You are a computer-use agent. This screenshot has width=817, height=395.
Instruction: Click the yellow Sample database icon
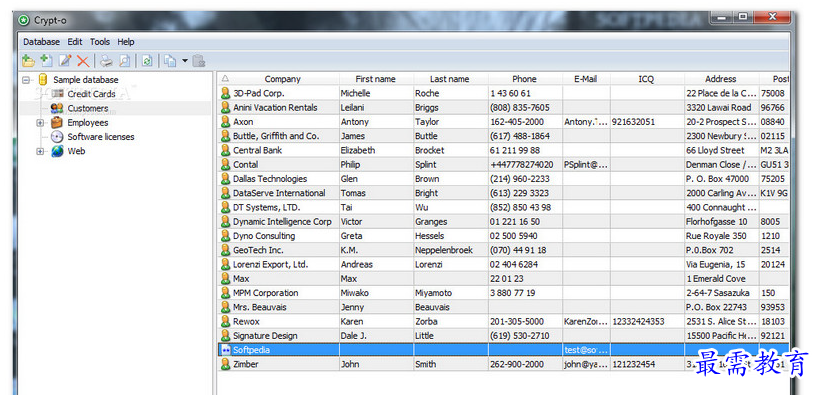point(43,80)
